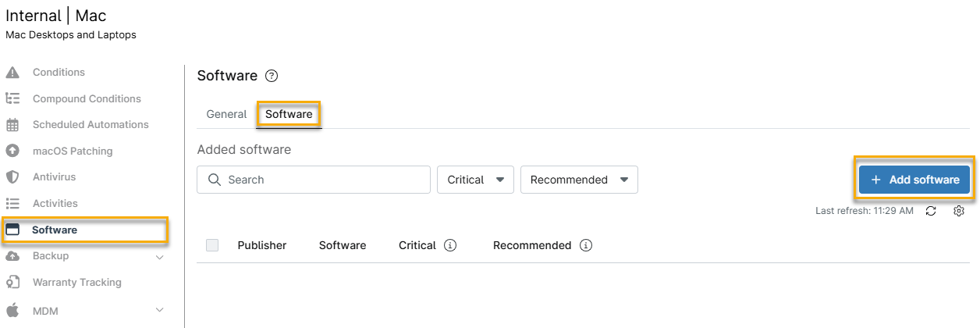Viewport: 980px width, 328px height.
Task: Click the Warranty Tracking icon
Action: click(x=12, y=282)
